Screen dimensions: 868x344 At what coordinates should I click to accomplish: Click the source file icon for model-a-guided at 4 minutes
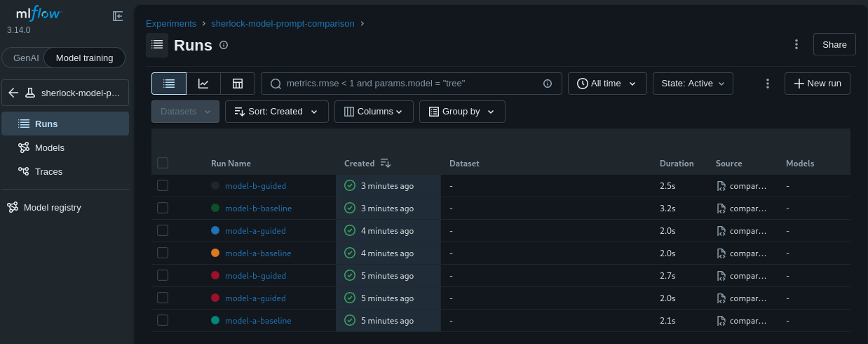click(x=721, y=231)
